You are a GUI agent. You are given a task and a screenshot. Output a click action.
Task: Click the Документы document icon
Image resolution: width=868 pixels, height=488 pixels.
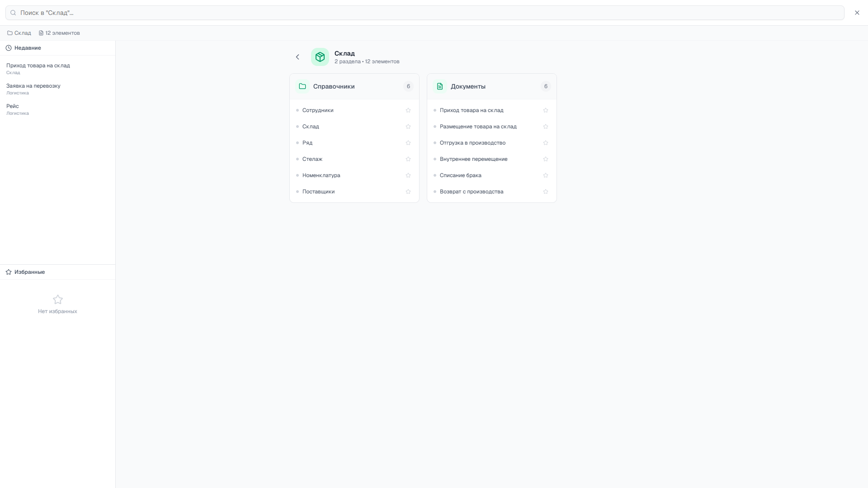(x=440, y=86)
